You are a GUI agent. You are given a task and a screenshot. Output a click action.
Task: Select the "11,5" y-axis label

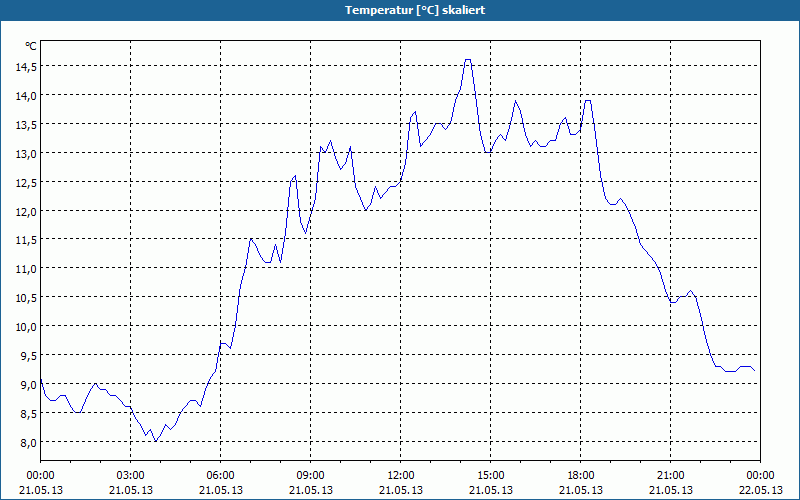click(x=25, y=240)
